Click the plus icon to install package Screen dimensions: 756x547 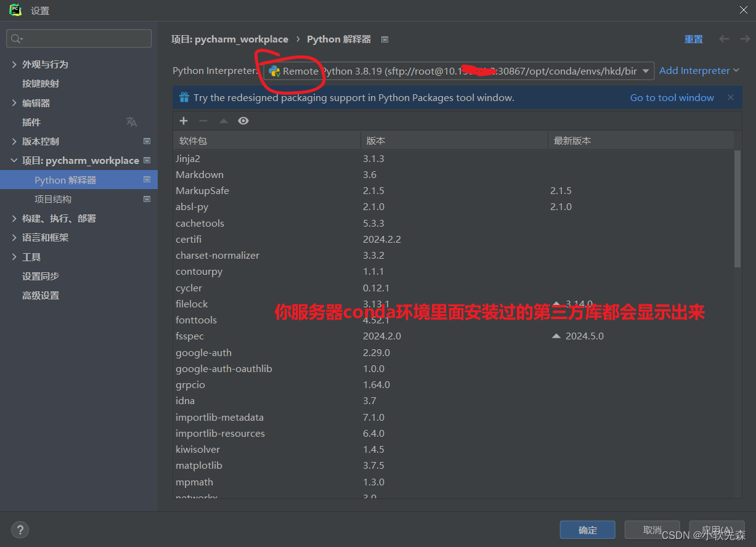point(184,121)
